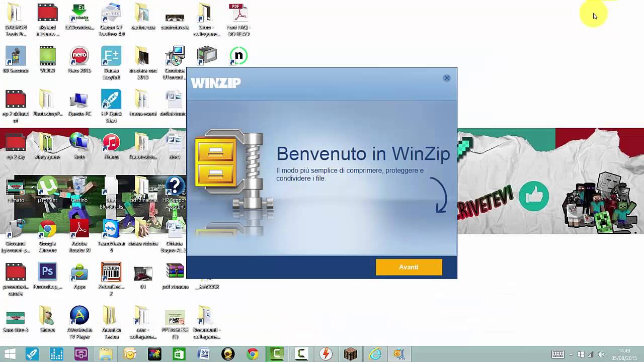644x362 pixels.
Task: Open the Windows Start button
Action: (x=9, y=354)
